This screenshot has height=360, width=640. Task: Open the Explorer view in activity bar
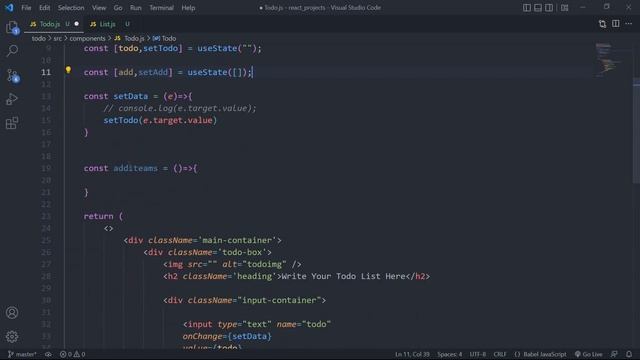click(x=12, y=27)
